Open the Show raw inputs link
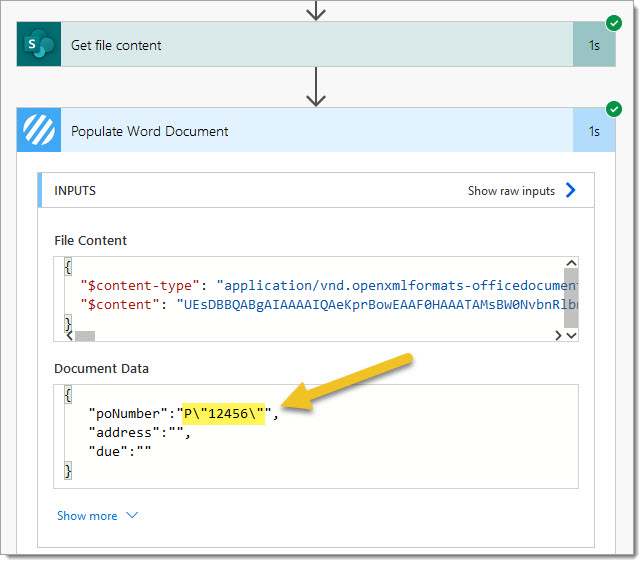 pos(511,190)
